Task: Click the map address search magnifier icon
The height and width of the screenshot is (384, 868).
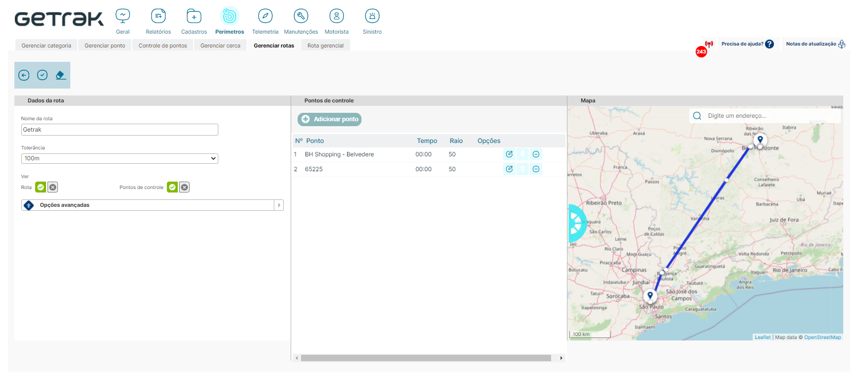Action: click(x=697, y=116)
